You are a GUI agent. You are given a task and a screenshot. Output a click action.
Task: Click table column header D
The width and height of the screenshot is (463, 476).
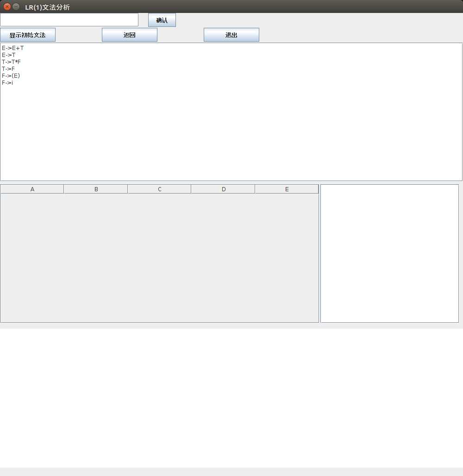coord(223,189)
